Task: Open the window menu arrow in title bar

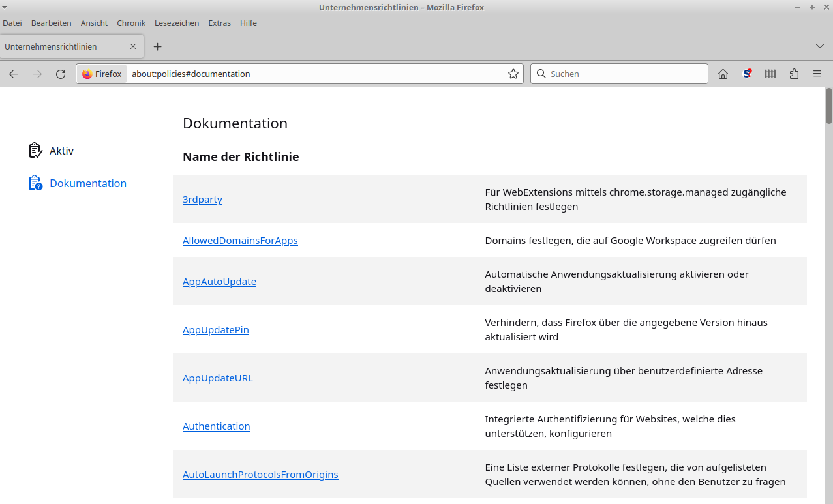Action: pos(5,7)
